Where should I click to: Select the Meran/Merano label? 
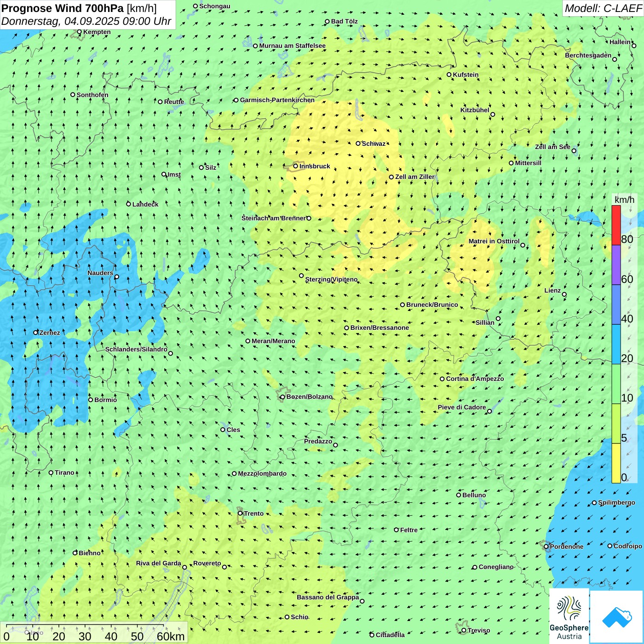[x=273, y=341]
